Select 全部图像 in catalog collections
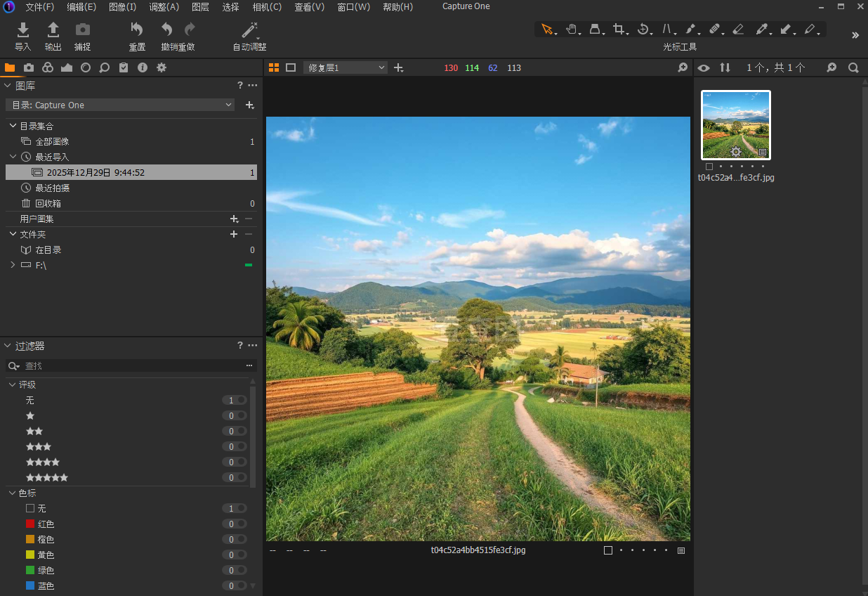This screenshot has height=596, width=868. click(x=52, y=141)
